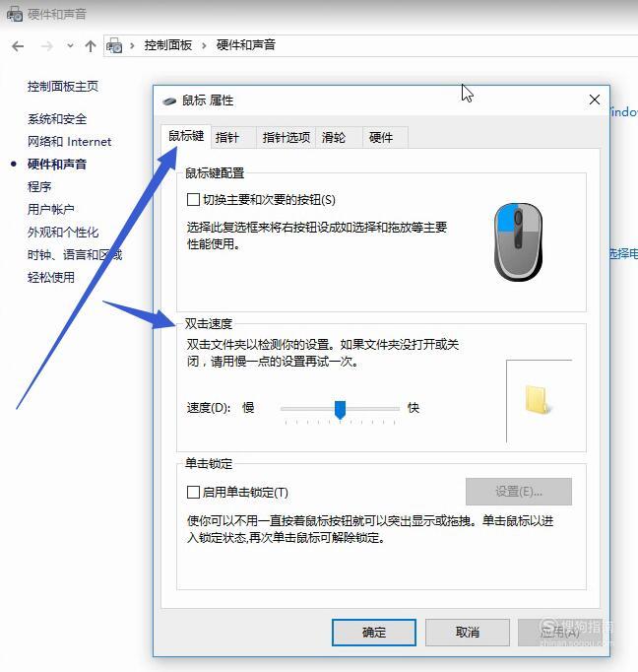Click the yellow test folder icon

(538, 399)
